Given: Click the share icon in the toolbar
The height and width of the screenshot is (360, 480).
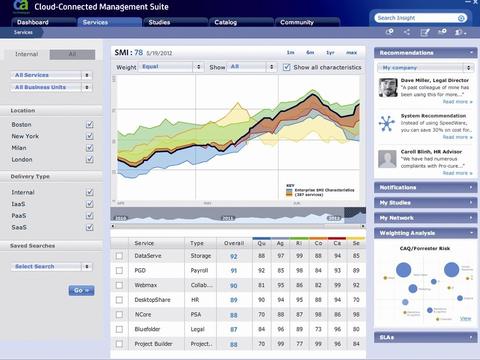Looking at the screenshot, I should (x=407, y=32).
